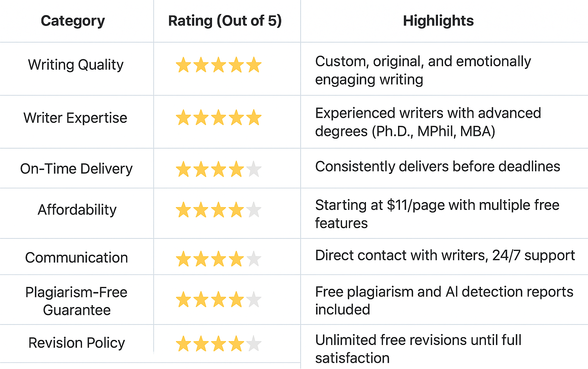Select the Revision Policy row label
The height and width of the screenshot is (369, 588).
point(77,343)
